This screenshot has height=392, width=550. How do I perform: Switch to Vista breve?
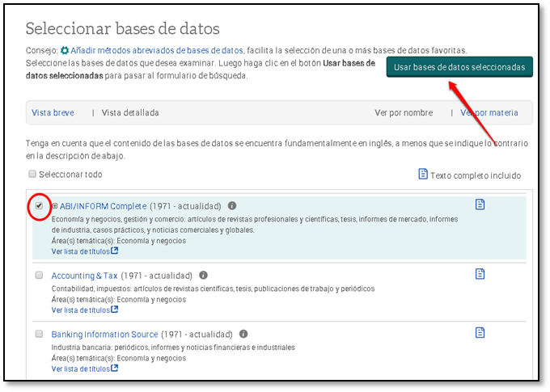pos(53,113)
